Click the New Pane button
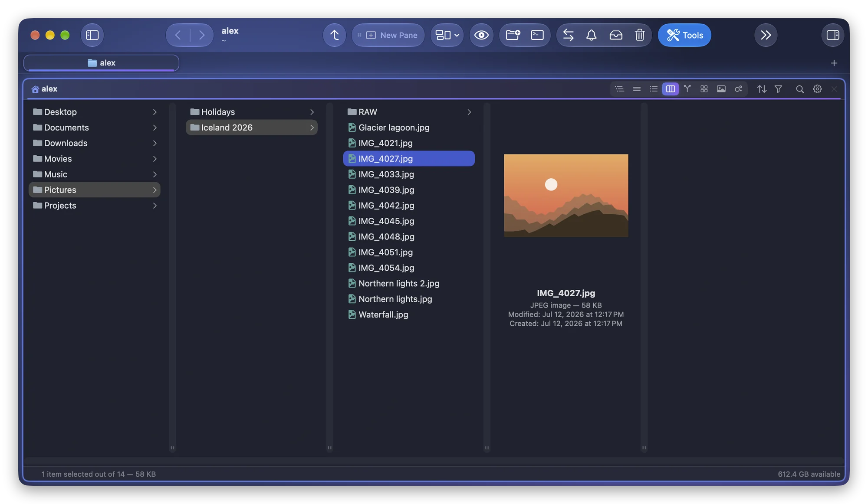868x504 pixels. pos(388,35)
